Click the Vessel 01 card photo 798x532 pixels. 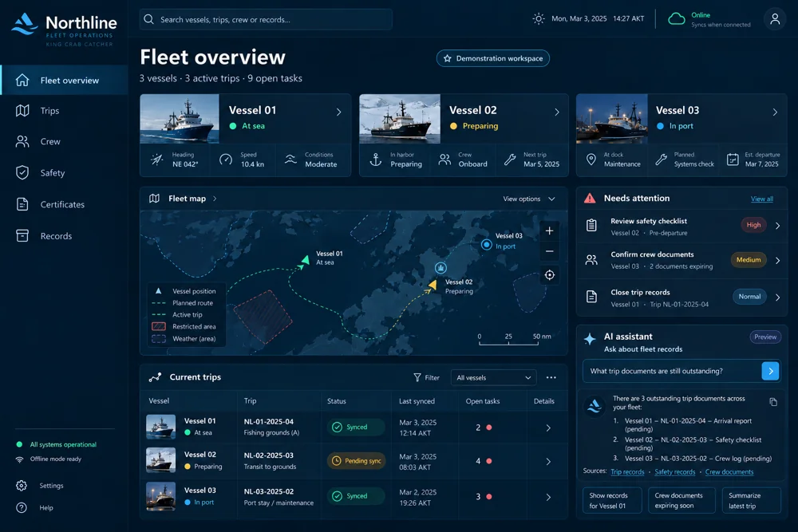[180, 119]
